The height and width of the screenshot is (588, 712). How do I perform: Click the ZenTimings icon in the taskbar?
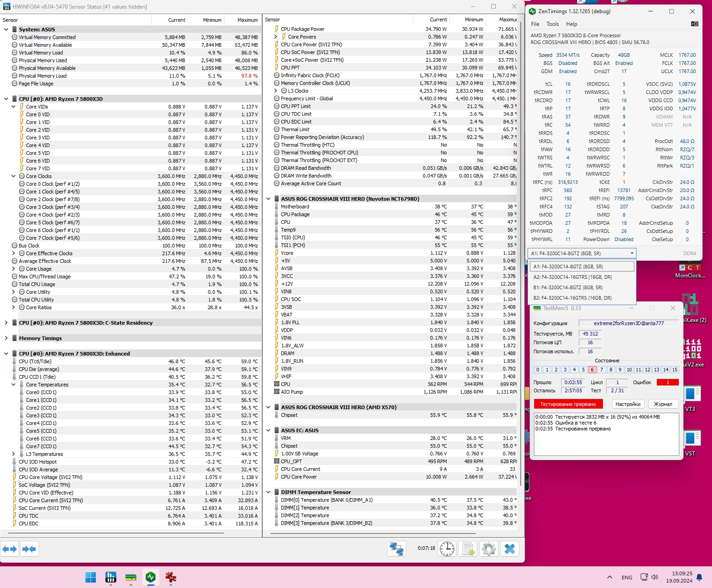pos(151,577)
